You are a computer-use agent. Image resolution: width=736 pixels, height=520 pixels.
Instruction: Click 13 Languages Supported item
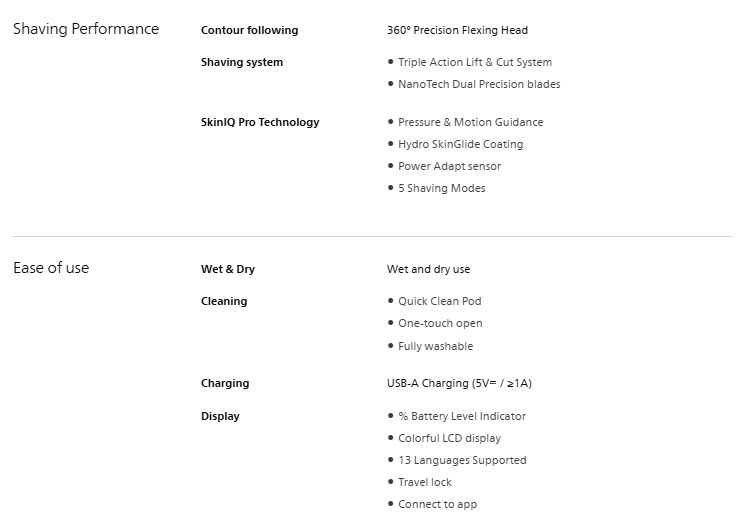pos(462,460)
